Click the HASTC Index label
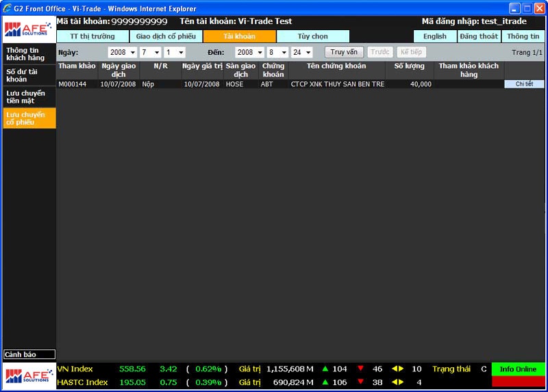The image size is (548, 392). point(82,382)
